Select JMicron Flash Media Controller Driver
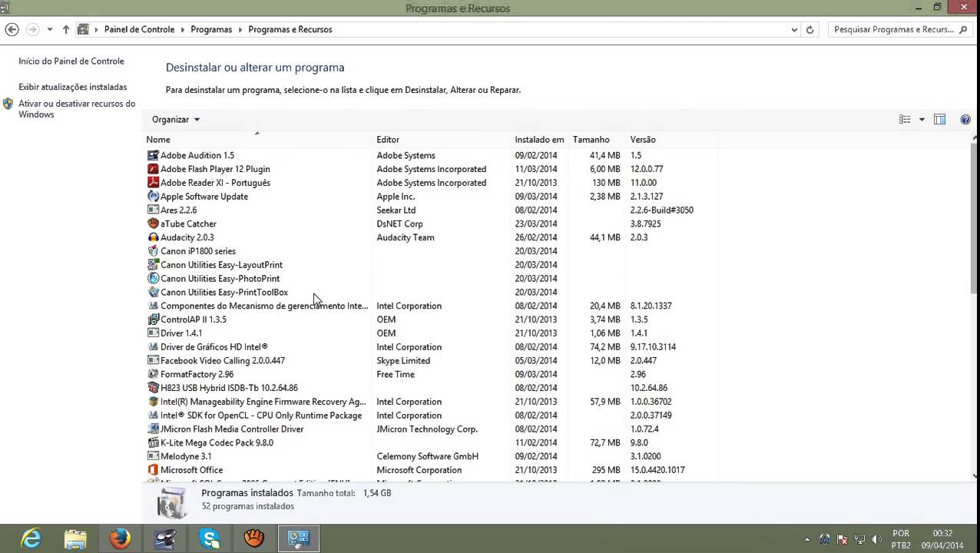980x553 pixels. point(430,429)
